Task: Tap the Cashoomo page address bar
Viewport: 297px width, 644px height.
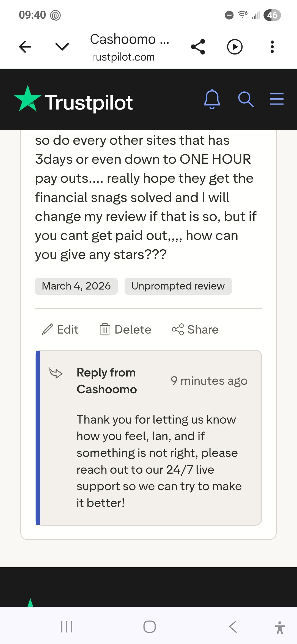Action: click(x=129, y=47)
